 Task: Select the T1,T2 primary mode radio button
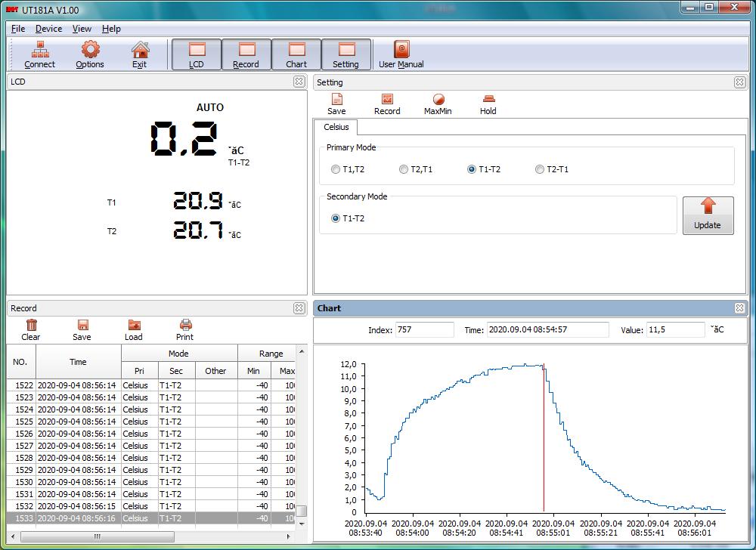point(336,169)
